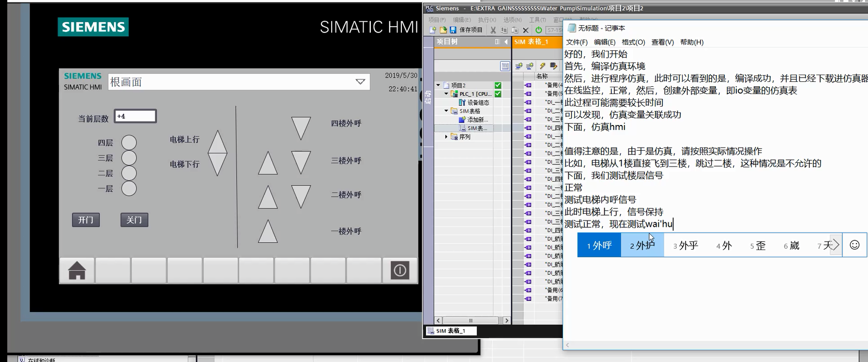The width and height of the screenshot is (868, 362).
Task: Choose IME candidate 5 歪
Action: (x=758, y=245)
